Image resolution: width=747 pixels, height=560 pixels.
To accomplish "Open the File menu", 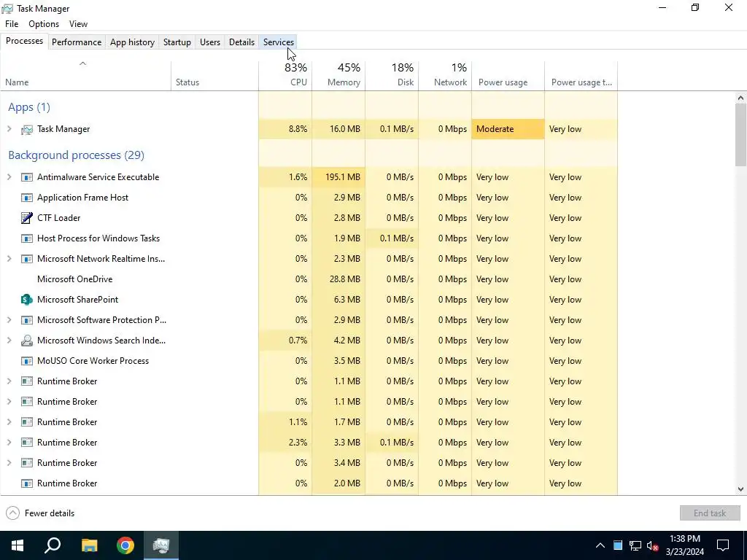I will point(12,24).
